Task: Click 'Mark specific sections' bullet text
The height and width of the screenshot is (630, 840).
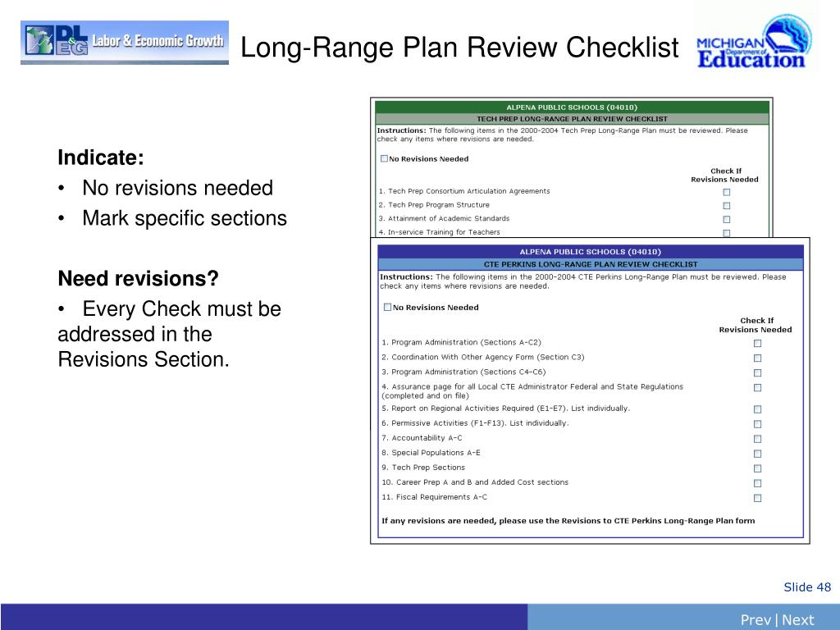Action: pos(185,218)
